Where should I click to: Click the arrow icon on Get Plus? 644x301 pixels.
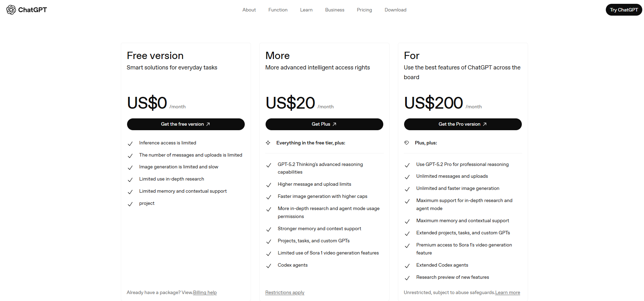(x=334, y=124)
